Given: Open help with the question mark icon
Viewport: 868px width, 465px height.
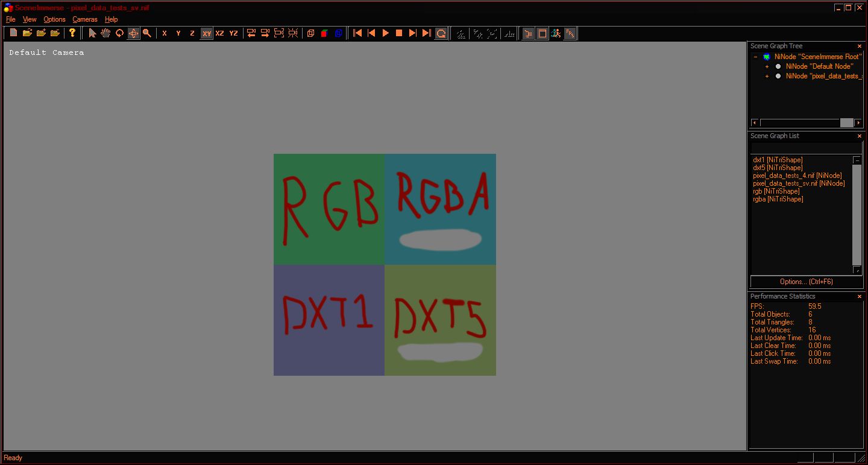Looking at the screenshot, I should pos(72,33).
